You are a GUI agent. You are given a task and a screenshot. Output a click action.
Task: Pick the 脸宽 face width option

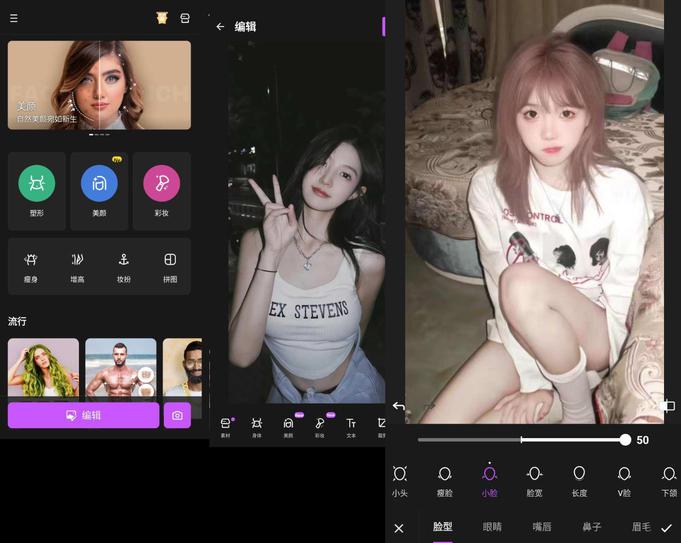[534, 479]
